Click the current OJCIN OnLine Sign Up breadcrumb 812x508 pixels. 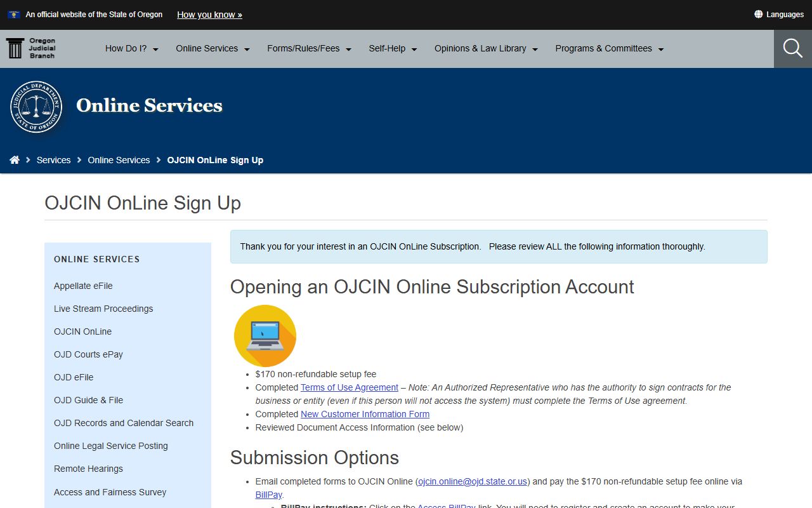[215, 160]
